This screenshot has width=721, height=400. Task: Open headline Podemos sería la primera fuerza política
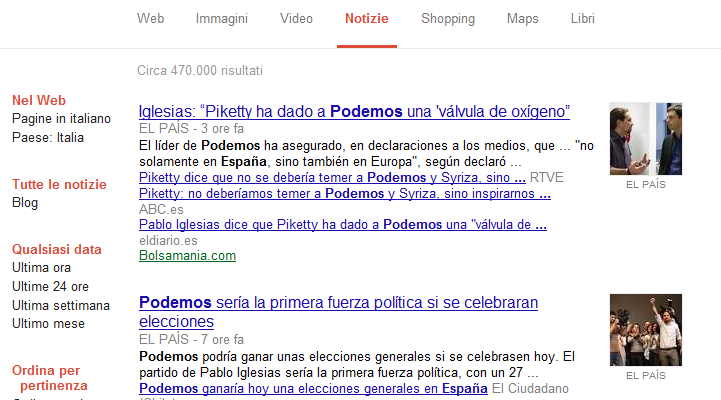(x=338, y=312)
